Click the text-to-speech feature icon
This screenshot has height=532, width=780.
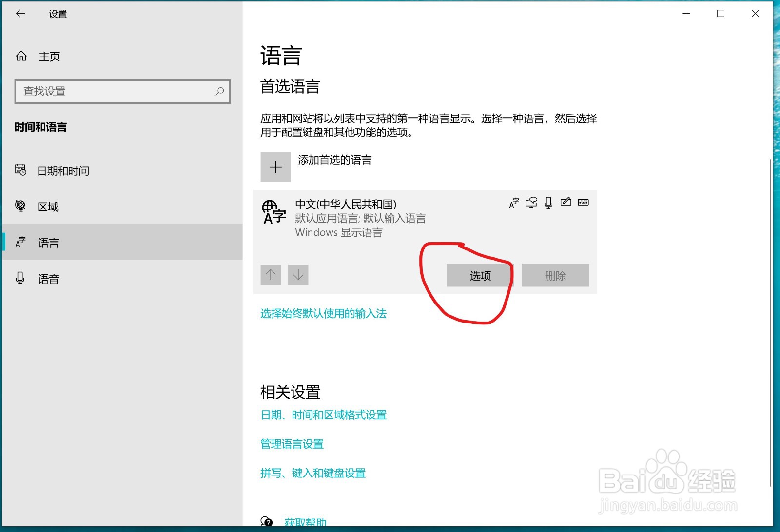coord(531,203)
